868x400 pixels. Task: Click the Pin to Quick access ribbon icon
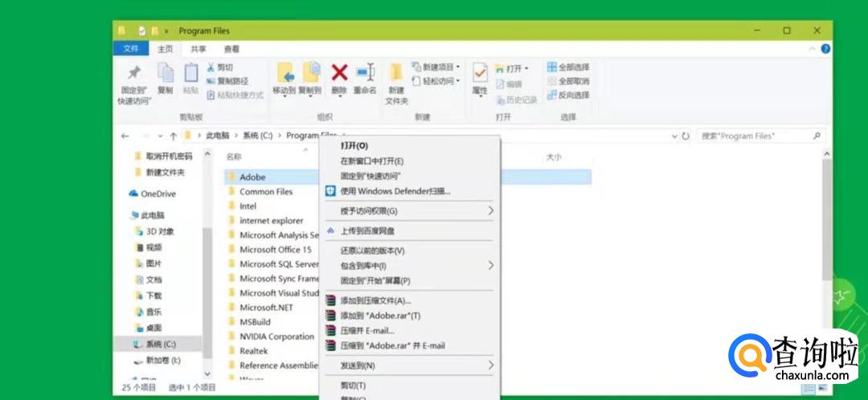134,72
